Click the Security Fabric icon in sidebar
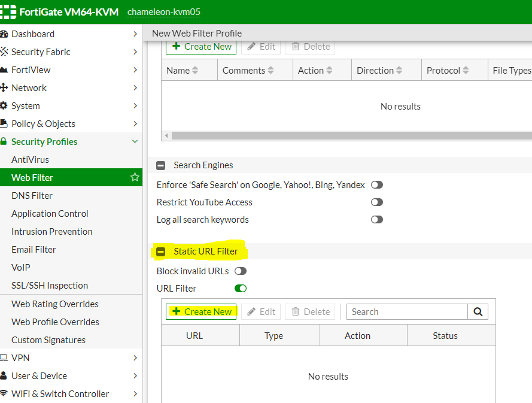Screen dimensions: 532x403 (4, 52)
